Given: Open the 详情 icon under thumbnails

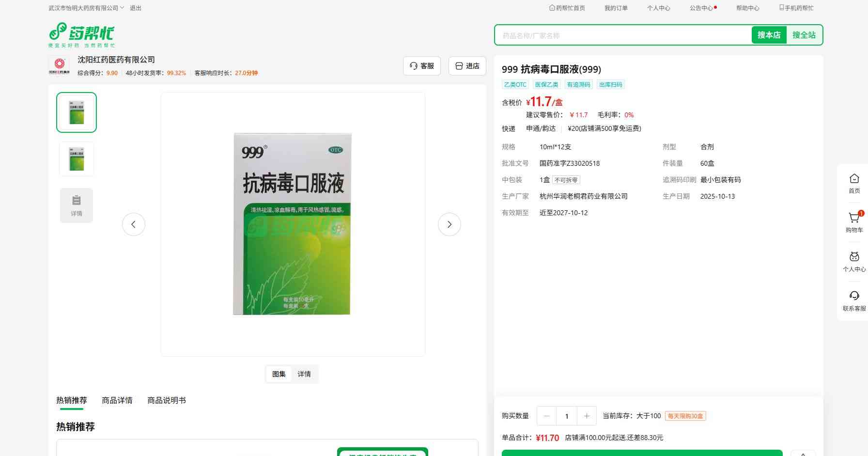Looking at the screenshot, I should (x=77, y=205).
